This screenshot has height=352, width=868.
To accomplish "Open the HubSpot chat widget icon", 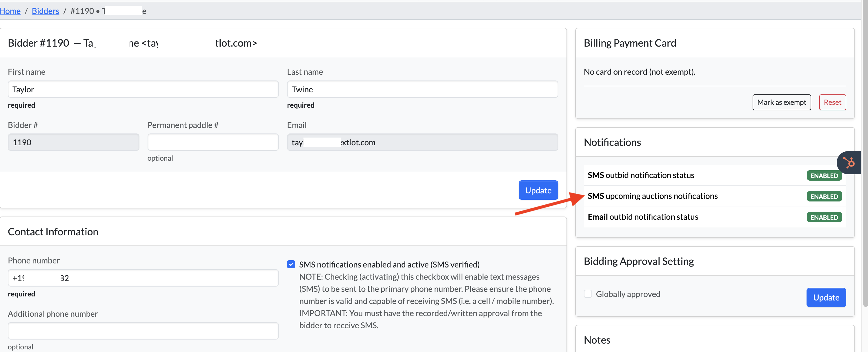I will (849, 163).
